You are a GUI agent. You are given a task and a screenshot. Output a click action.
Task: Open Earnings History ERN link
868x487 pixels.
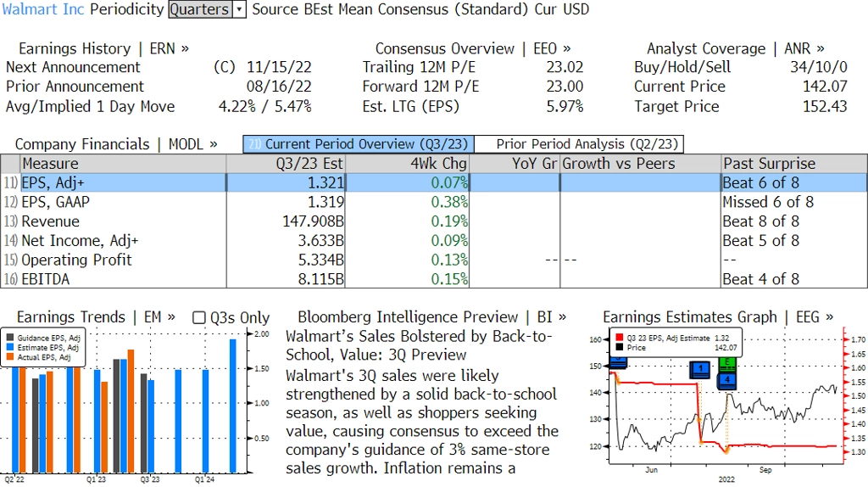pos(103,48)
